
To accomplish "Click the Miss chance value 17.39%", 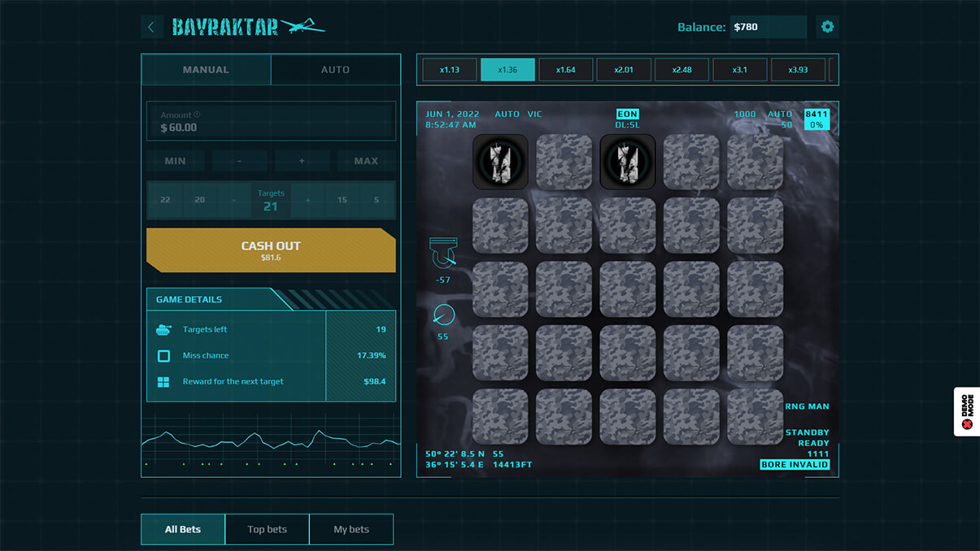I will click(x=371, y=355).
